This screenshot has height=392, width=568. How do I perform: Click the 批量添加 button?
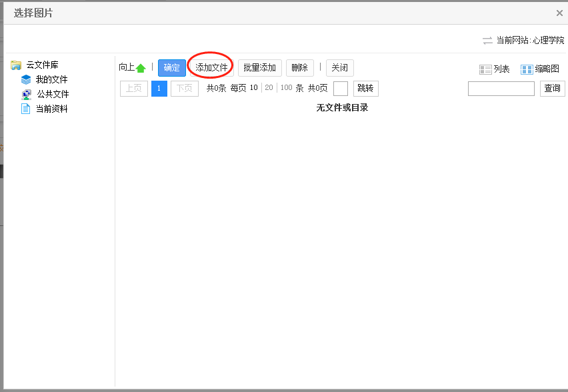point(259,68)
